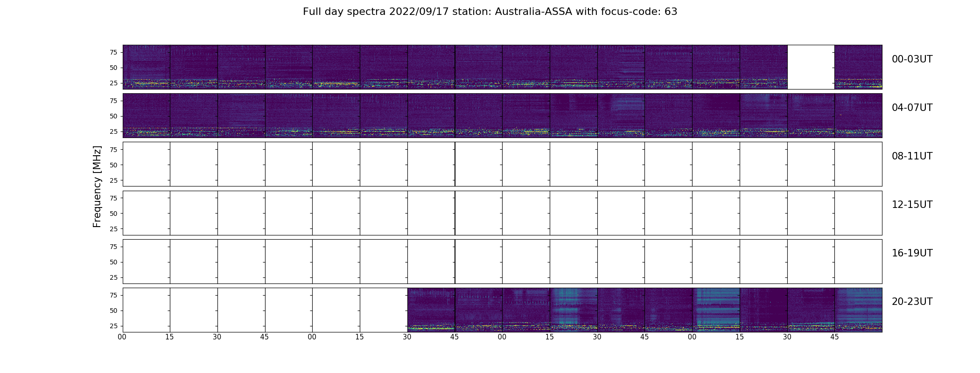Click the '50' tick of the 16-19UT row
980x373 pixels.
[113, 262]
